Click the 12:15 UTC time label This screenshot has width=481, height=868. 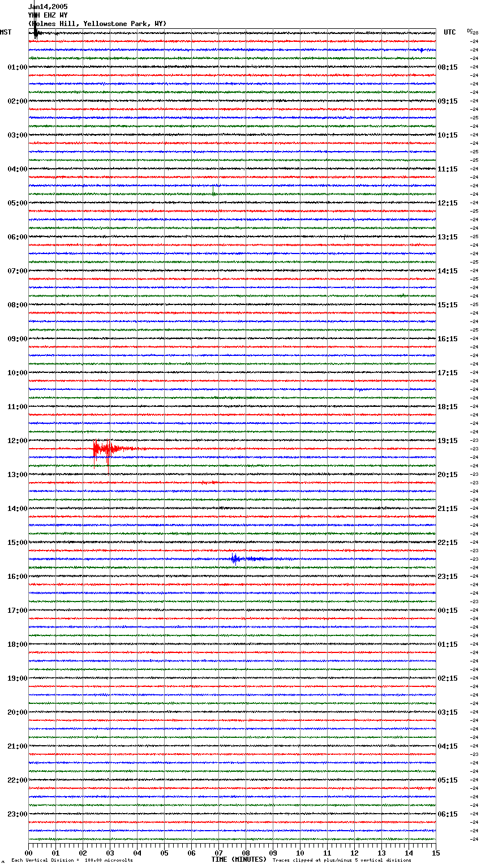(447, 203)
